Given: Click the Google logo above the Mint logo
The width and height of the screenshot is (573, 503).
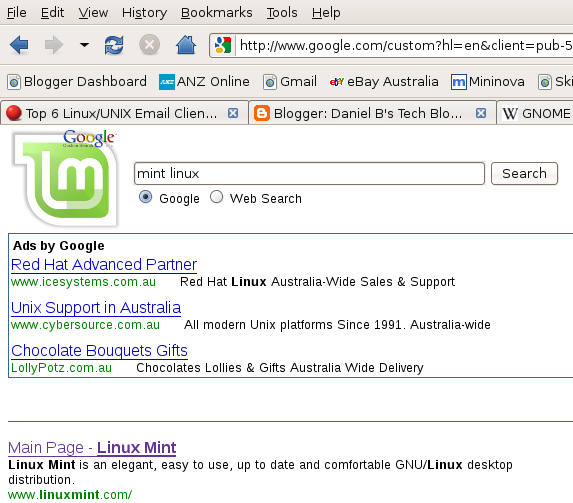Looking at the screenshot, I should pos(89,138).
